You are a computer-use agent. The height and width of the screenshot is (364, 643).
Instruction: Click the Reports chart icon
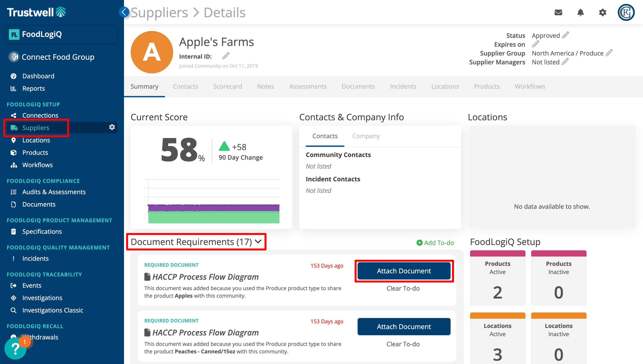click(14, 88)
